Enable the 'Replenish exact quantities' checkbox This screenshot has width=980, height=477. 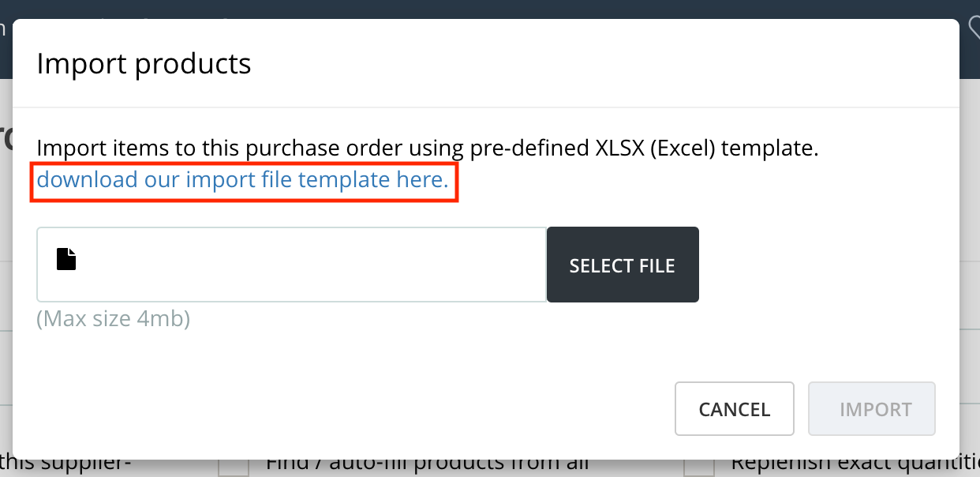[698, 468]
